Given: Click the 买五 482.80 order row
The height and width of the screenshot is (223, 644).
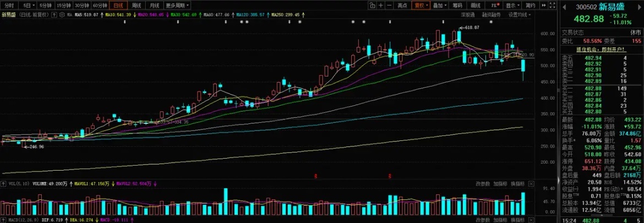Looking at the screenshot, I should 601,111.
